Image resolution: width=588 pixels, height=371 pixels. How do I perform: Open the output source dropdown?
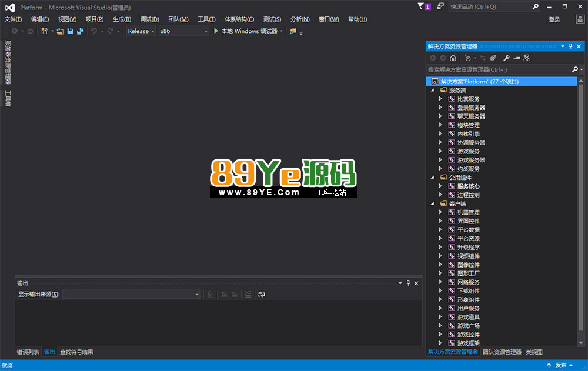click(x=131, y=295)
